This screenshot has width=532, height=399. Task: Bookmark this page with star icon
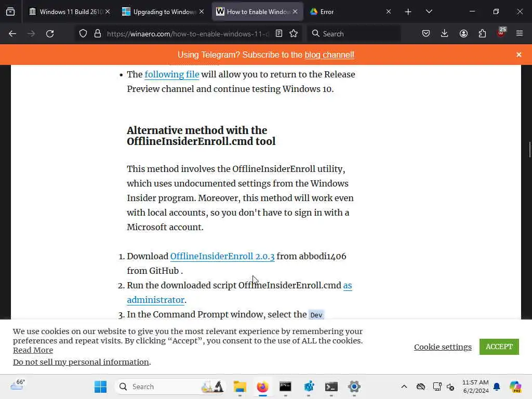click(294, 34)
